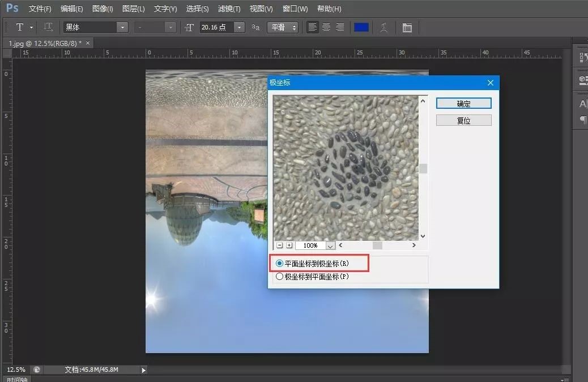Click the preview zoom out minus button

click(x=279, y=245)
